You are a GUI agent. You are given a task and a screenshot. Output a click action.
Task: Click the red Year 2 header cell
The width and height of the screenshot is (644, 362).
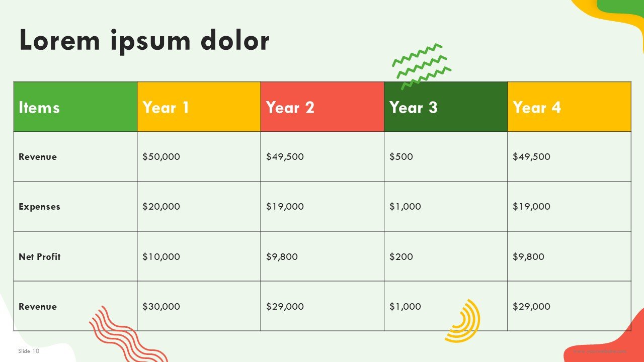(323, 107)
